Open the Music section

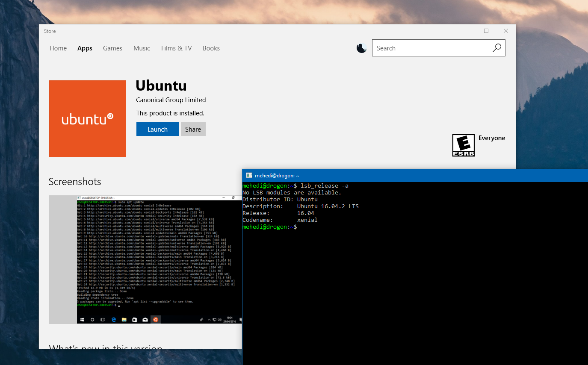pos(142,48)
